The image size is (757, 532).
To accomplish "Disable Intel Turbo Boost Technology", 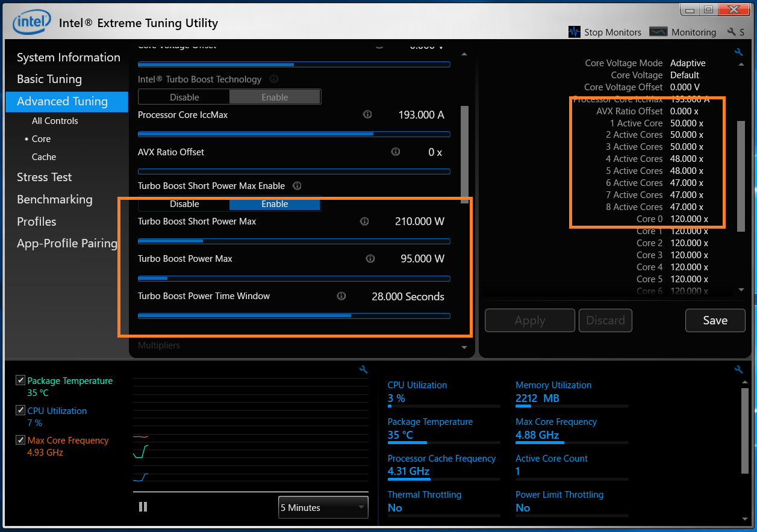I will point(184,97).
